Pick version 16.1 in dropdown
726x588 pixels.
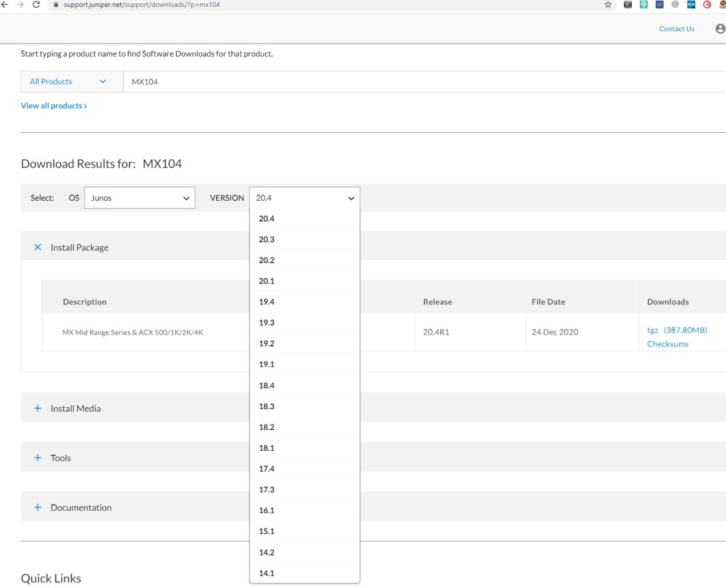pyautogui.click(x=305, y=510)
